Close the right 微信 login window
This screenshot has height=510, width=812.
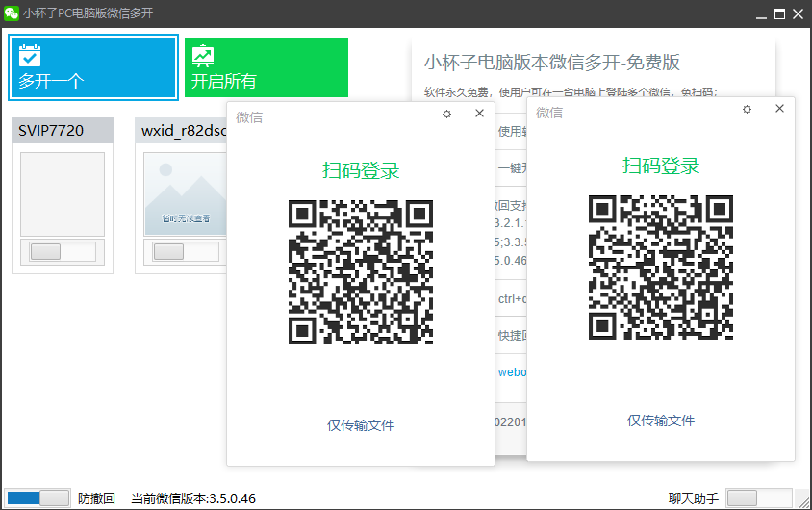(779, 108)
